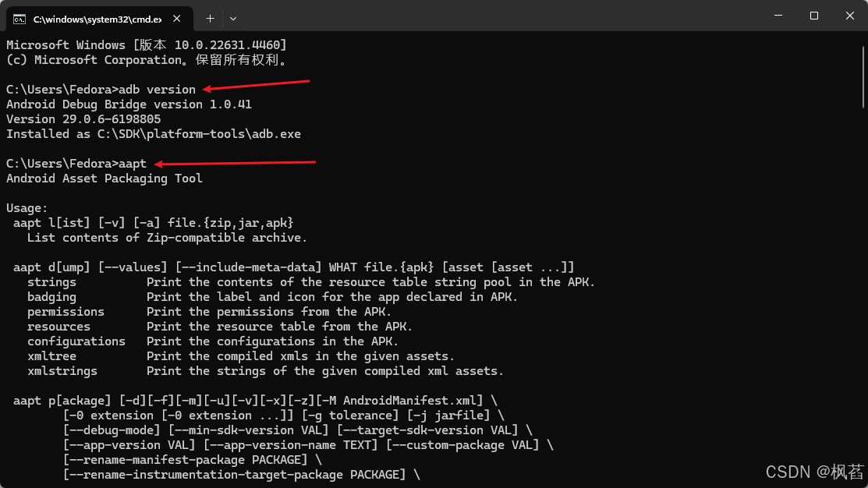Click the 'aapt' command at prompt
868x488 pixels.
[133, 164]
